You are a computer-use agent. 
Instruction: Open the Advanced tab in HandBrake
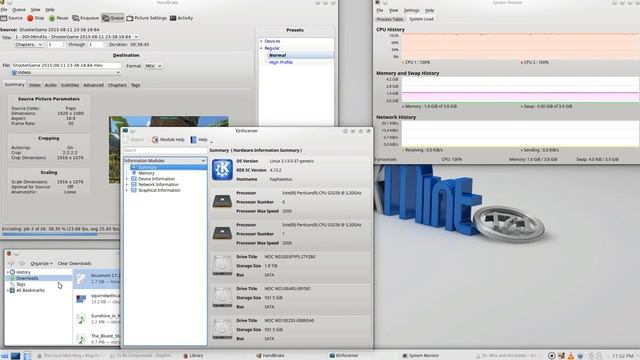tap(93, 85)
